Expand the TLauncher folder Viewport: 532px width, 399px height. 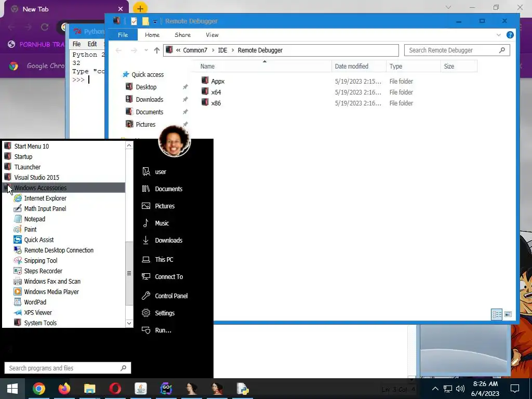[27, 167]
